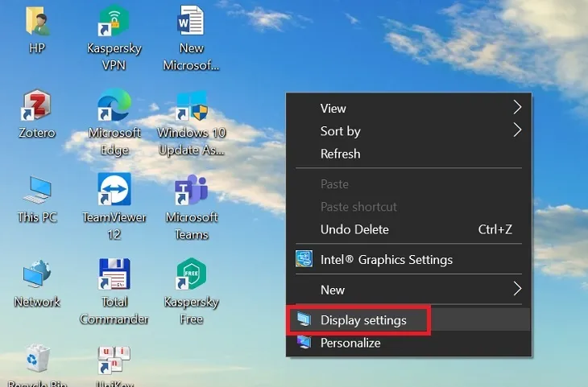Click the greyed Paste shortcut entry
The width and height of the screenshot is (588, 387).
coord(408,207)
